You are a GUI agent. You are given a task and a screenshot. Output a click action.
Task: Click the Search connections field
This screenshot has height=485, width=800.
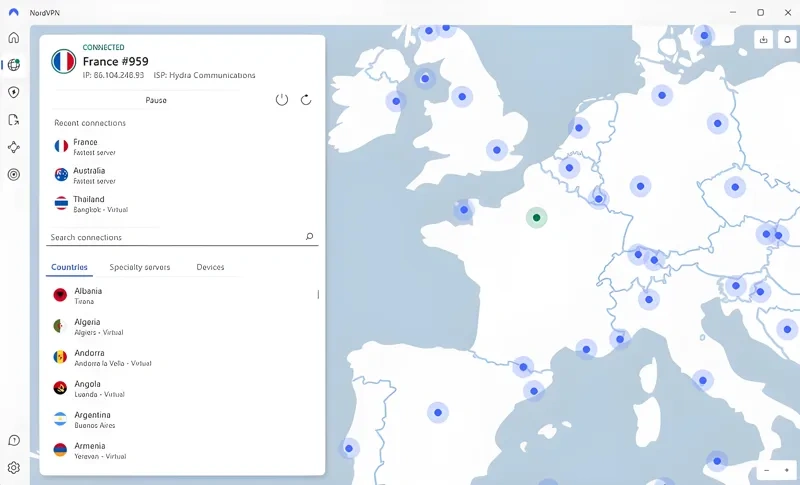(x=175, y=237)
